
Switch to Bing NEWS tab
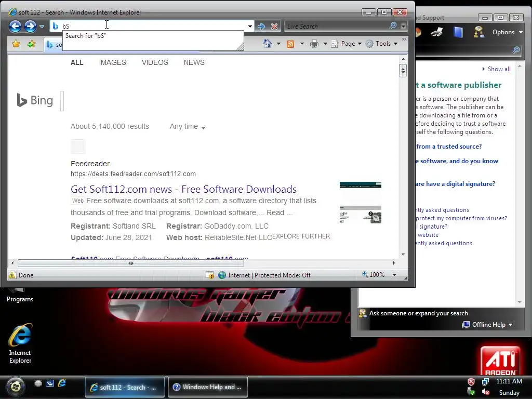pos(194,62)
